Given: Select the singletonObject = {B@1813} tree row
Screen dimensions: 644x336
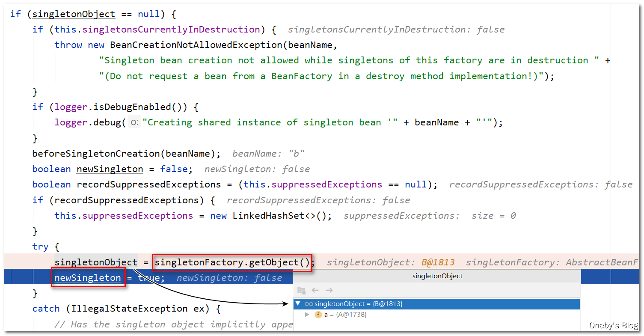Looking at the screenshot, I should click(436, 304).
